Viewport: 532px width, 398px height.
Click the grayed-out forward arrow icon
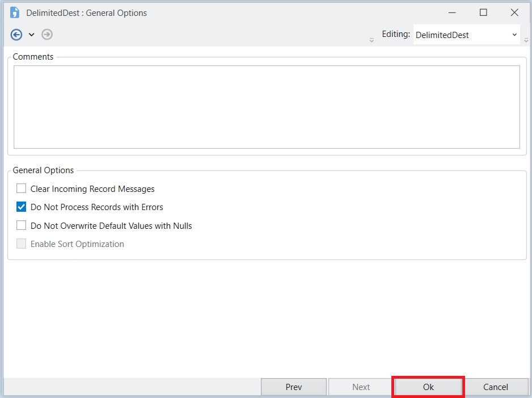[47, 35]
